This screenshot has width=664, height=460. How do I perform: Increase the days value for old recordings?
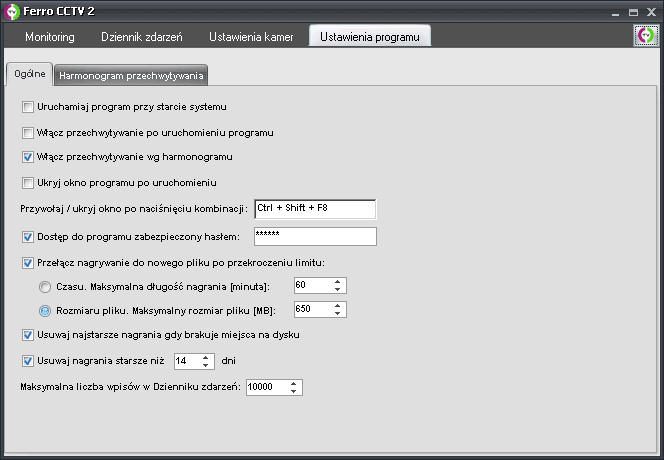coord(205,357)
